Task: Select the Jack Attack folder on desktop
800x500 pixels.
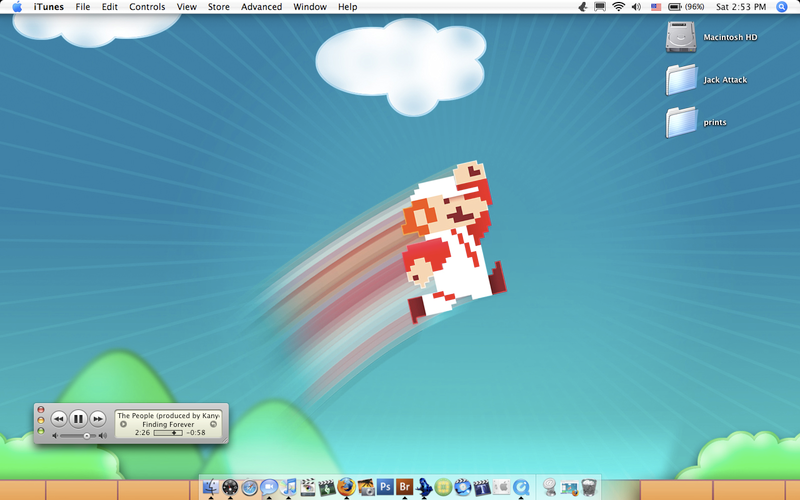Action: click(681, 80)
